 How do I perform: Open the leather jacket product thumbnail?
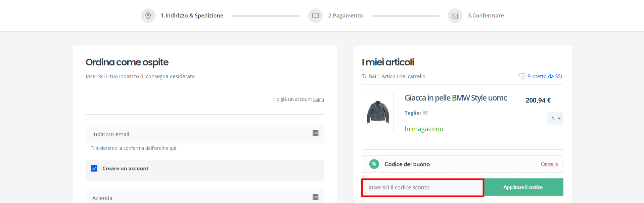(378, 112)
